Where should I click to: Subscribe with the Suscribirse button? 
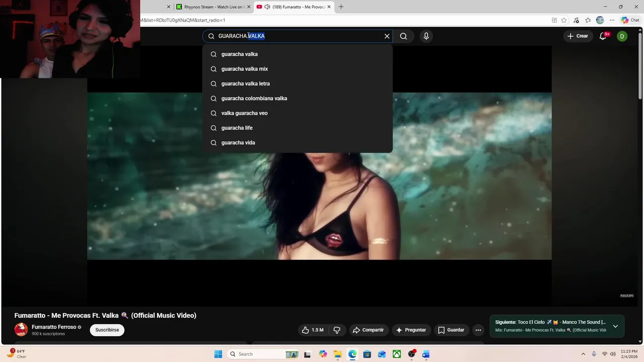[x=107, y=330]
